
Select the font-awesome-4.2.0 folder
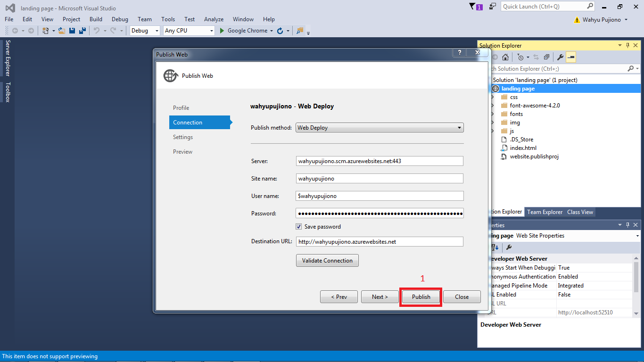tap(535, 106)
